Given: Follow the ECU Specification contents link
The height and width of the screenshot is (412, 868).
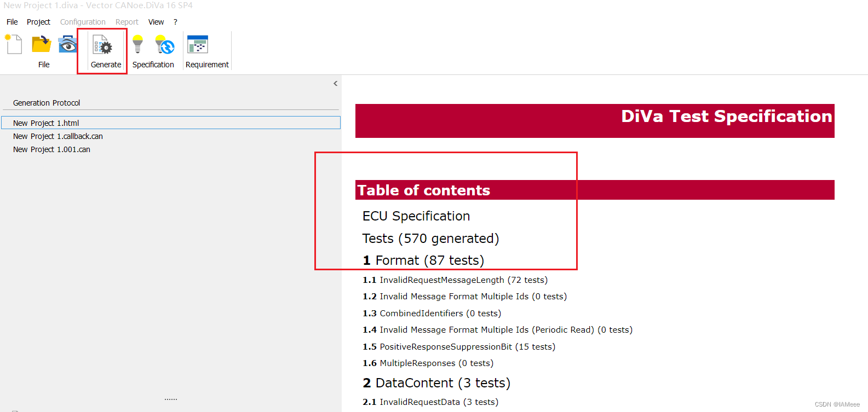Looking at the screenshot, I should [416, 216].
